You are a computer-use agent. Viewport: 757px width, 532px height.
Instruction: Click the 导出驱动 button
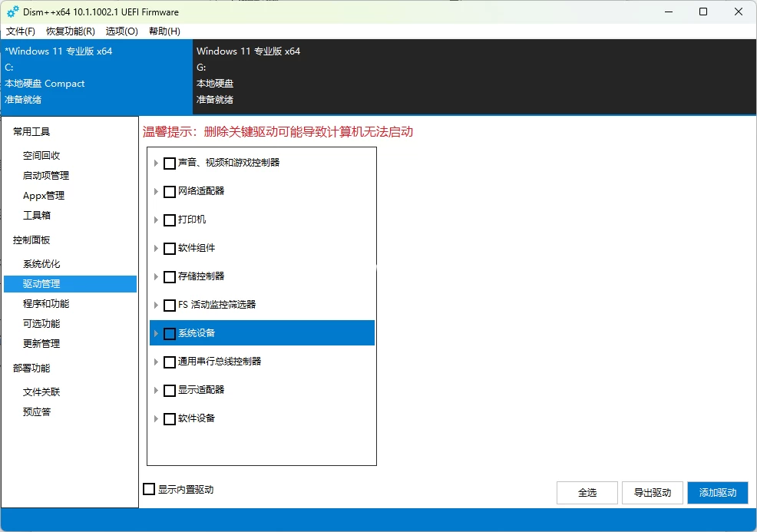tap(653, 493)
